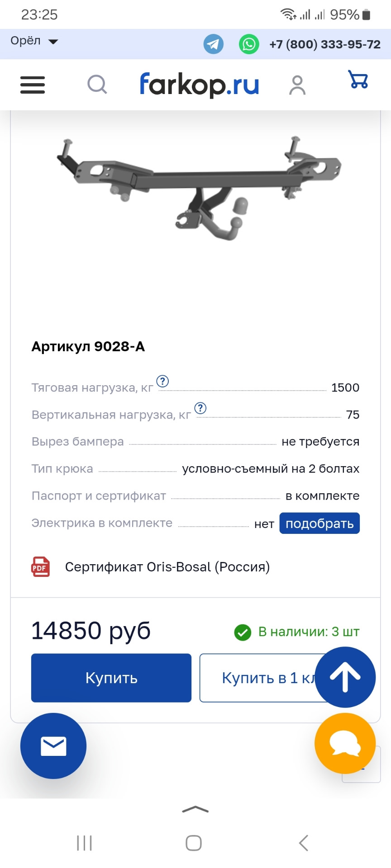Open the hamburger menu
This screenshot has width=391, height=868.
[x=33, y=85]
